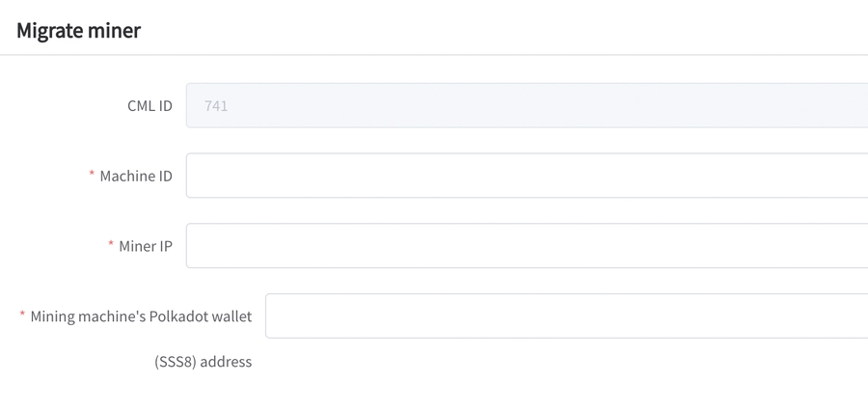Image resolution: width=868 pixels, height=411 pixels.
Task: Click the "CML ID" label
Action: [x=149, y=106]
